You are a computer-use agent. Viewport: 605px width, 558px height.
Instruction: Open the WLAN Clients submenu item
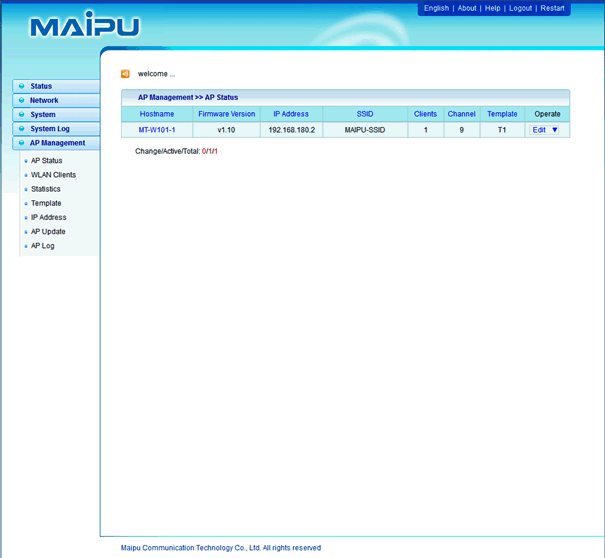(53, 175)
